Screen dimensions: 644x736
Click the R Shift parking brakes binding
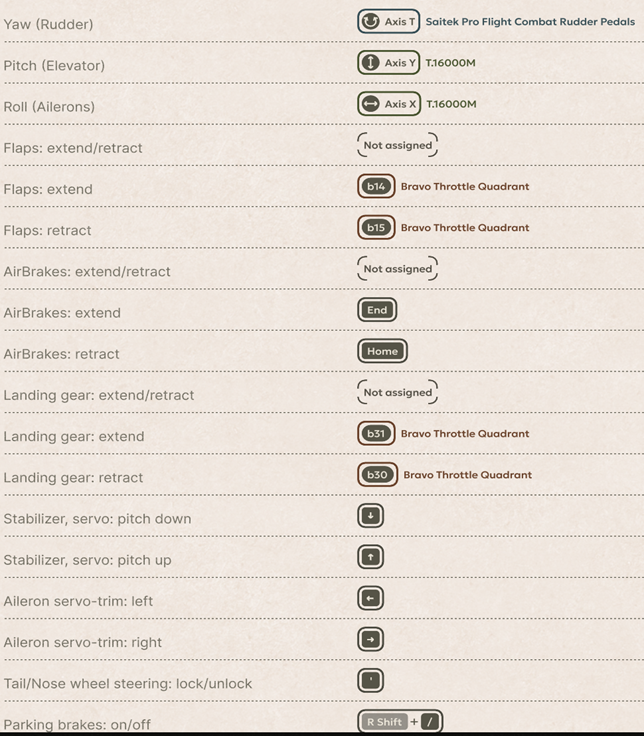click(384, 722)
